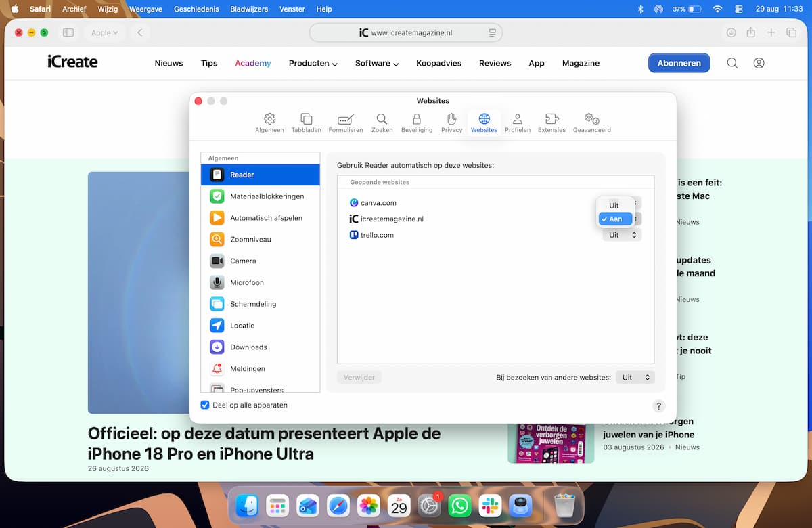The width and height of the screenshot is (812, 528).
Task: Open the Academy site link
Action: click(253, 63)
